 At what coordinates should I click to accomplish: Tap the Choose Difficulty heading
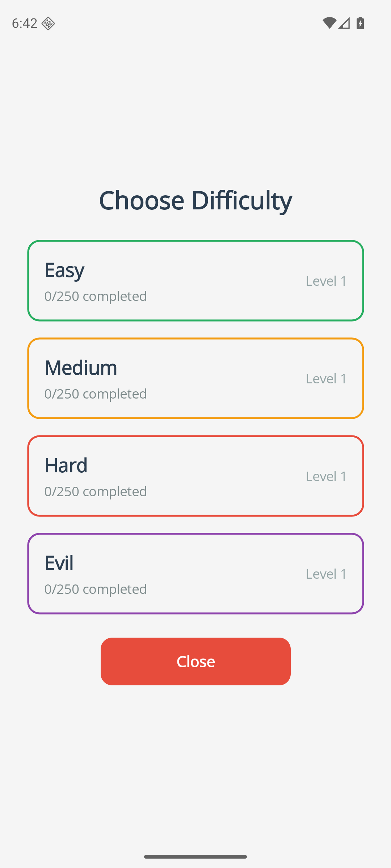(195, 200)
